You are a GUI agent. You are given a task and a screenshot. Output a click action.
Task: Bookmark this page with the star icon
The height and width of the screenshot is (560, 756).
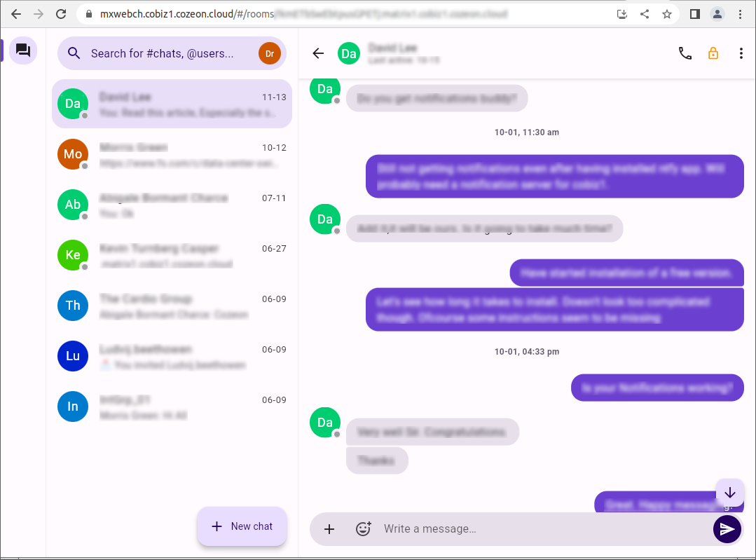tap(666, 14)
